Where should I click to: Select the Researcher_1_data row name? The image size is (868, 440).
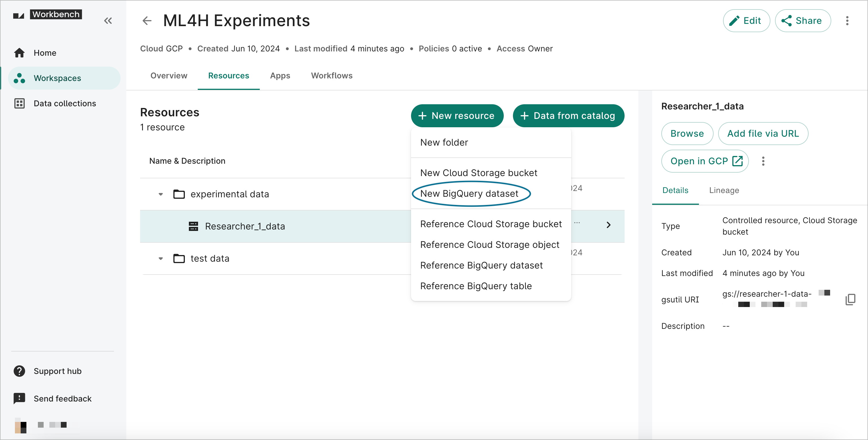(245, 226)
